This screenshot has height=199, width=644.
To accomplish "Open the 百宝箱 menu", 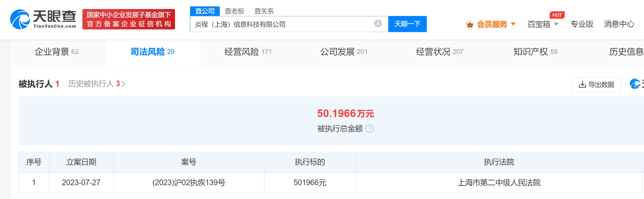I will (539, 24).
